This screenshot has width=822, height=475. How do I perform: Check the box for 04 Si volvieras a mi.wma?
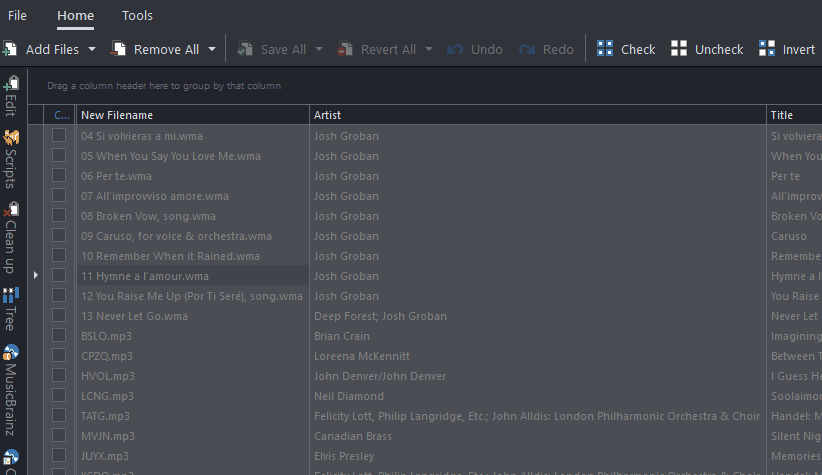(x=59, y=135)
